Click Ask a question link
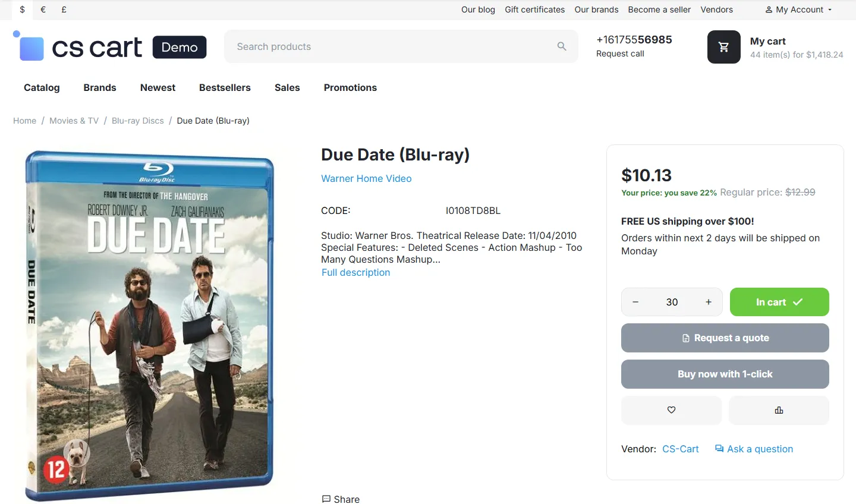856x504 pixels. tap(754, 449)
